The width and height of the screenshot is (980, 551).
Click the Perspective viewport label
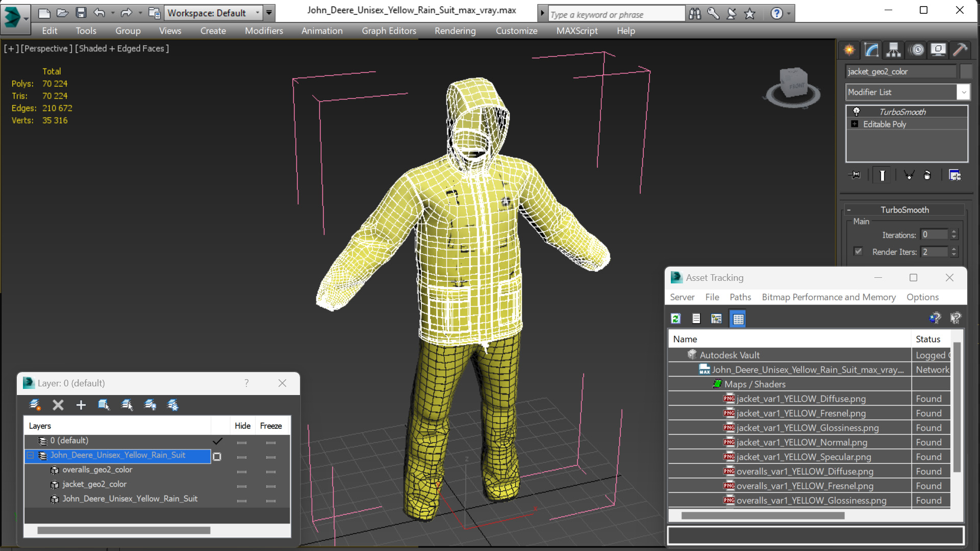46,48
